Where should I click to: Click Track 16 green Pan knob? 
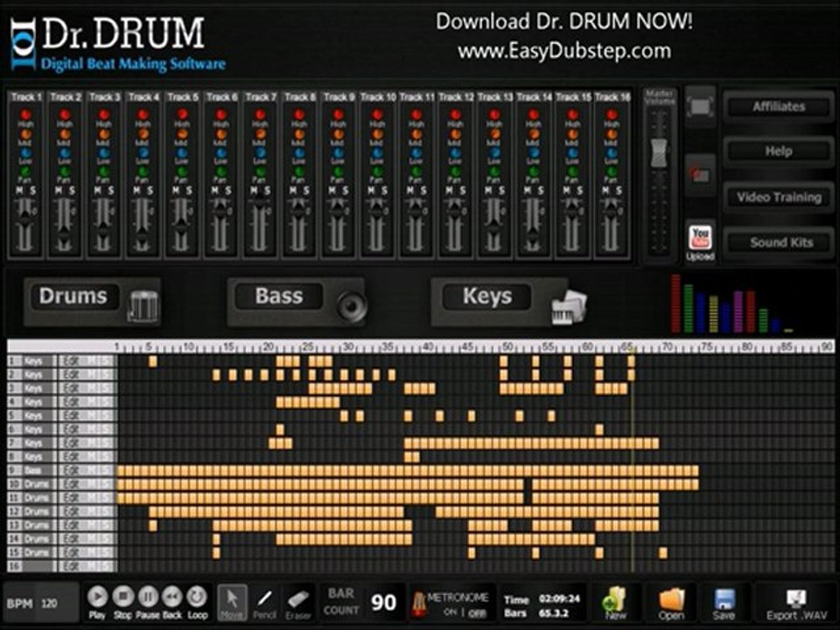point(612,172)
